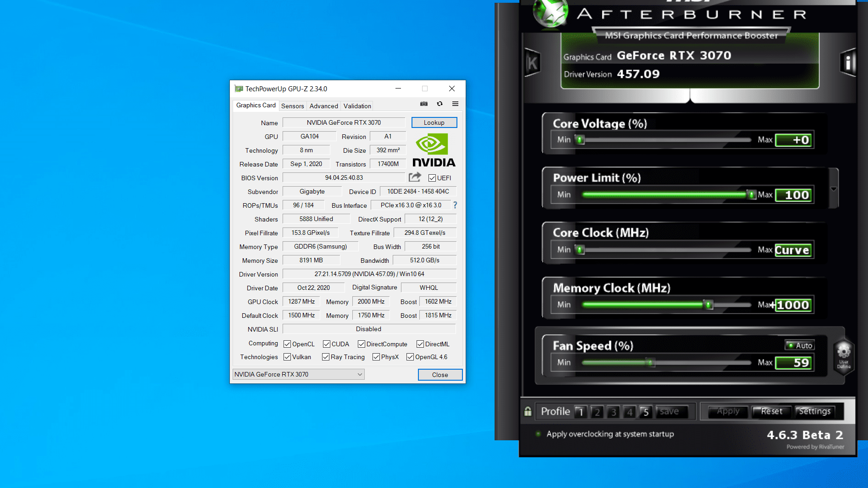868x488 pixels.
Task: Toggle the PhysX checkbox
Action: point(376,357)
